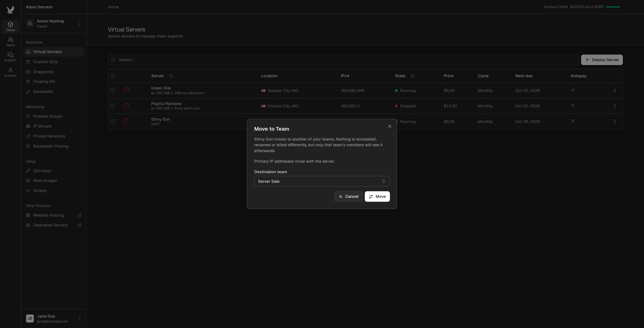Click the Deploy Server button
The height and width of the screenshot is (328, 644).
602,60
